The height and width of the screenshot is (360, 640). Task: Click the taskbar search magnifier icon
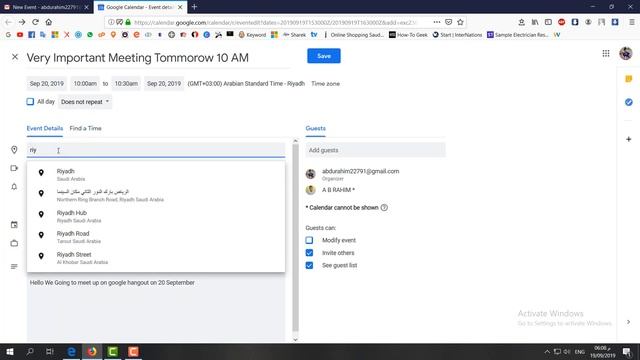pos(30,351)
